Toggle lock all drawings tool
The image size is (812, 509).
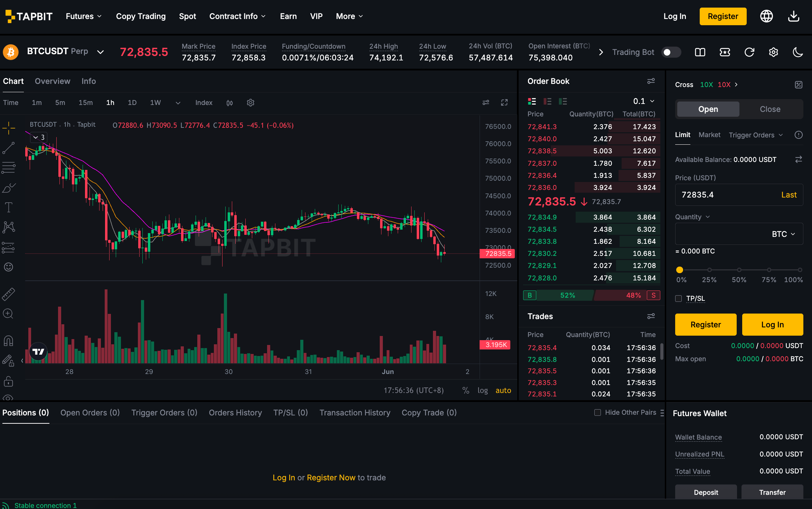click(x=9, y=381)
